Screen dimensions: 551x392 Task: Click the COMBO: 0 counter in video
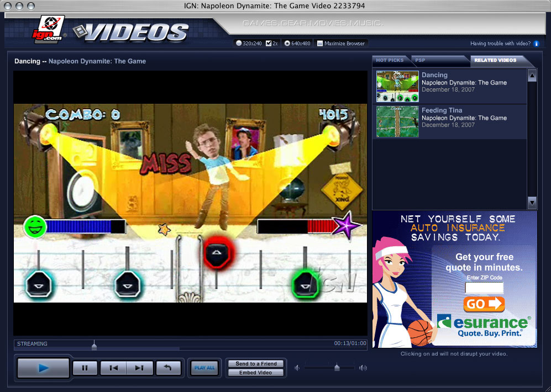point(83,114)
